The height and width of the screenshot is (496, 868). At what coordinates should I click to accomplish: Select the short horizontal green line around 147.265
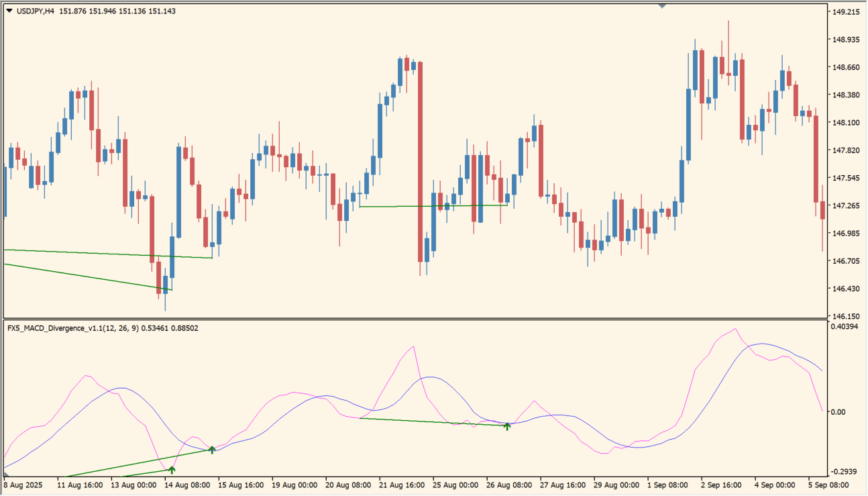click(433, 206)
